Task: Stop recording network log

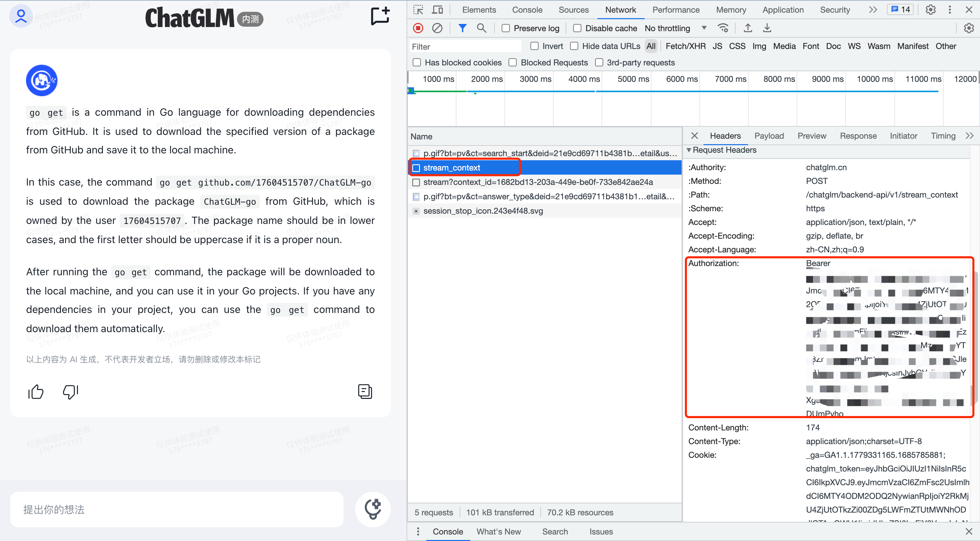Action: point(418,28)
